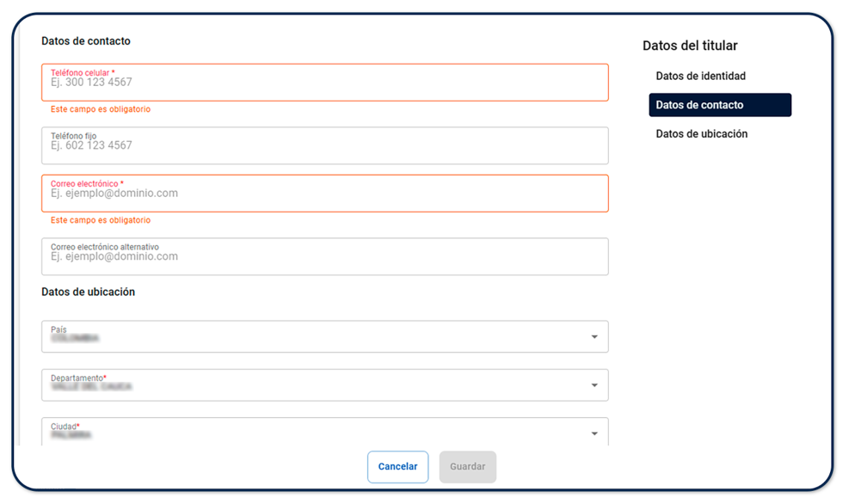Select Datos de contacto in sidebar
The height and width of the screenshot is (504, 849).
point(719,105)
